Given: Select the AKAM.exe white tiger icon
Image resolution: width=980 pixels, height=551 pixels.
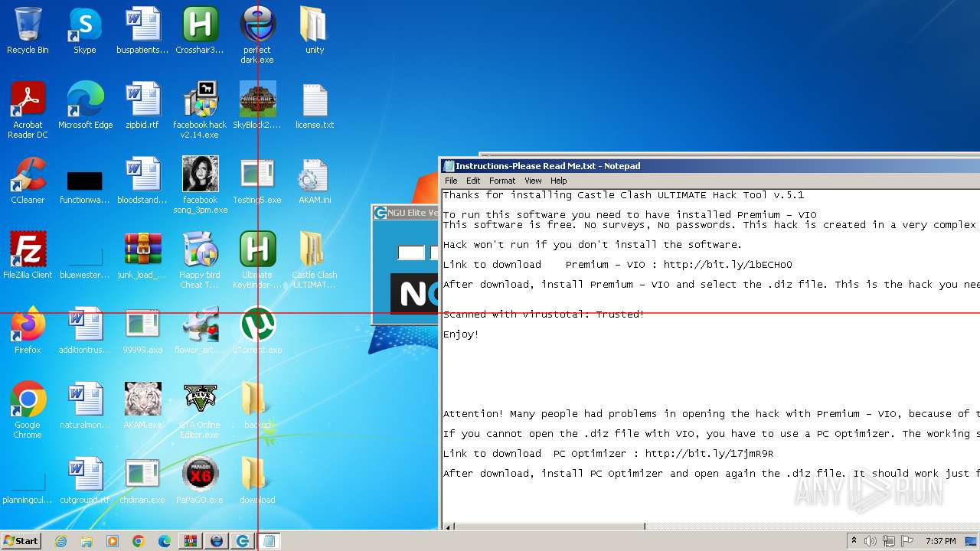Looking at the screenshot, I should click(142, 406).
